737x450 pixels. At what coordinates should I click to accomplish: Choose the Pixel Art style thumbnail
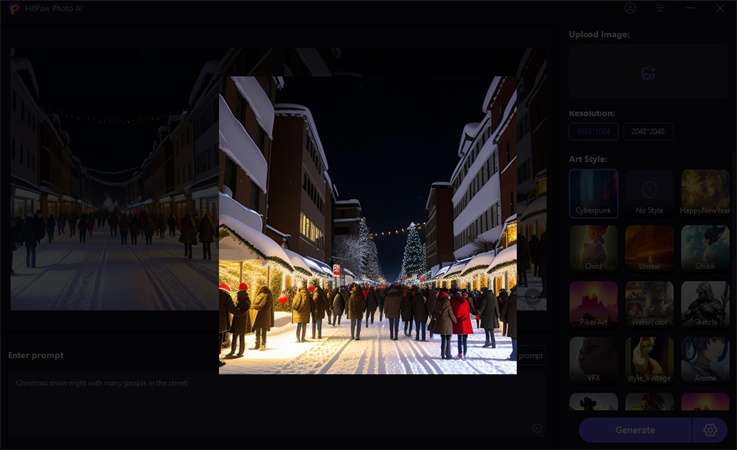(x=594, y=305)
